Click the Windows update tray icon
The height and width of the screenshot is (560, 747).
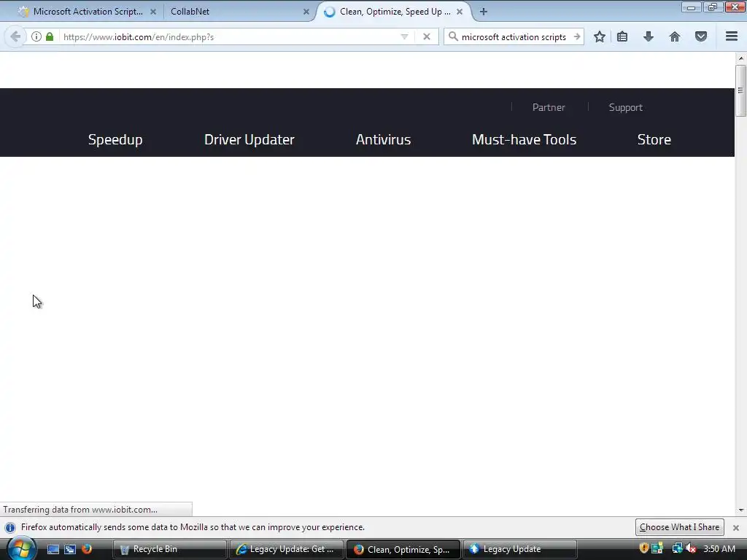pyautogui.click(x=657, y=548)
